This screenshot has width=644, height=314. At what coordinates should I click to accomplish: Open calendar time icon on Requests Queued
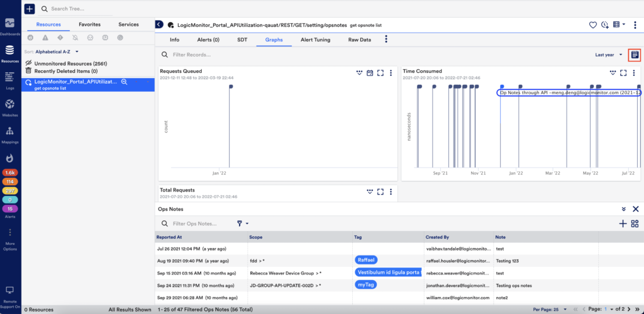[370, 73]
